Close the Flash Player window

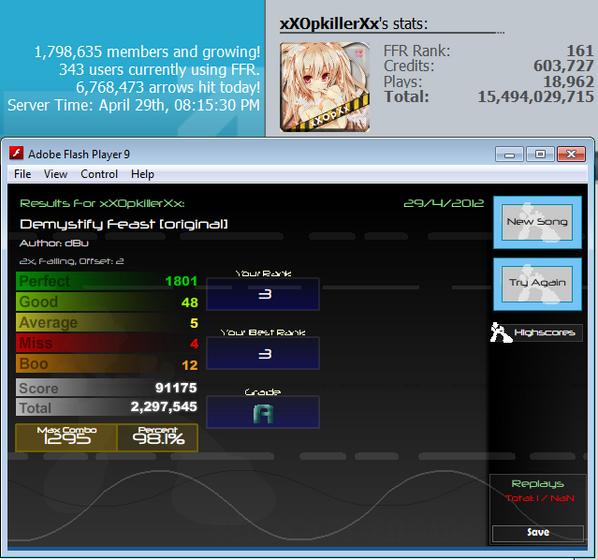571,154
